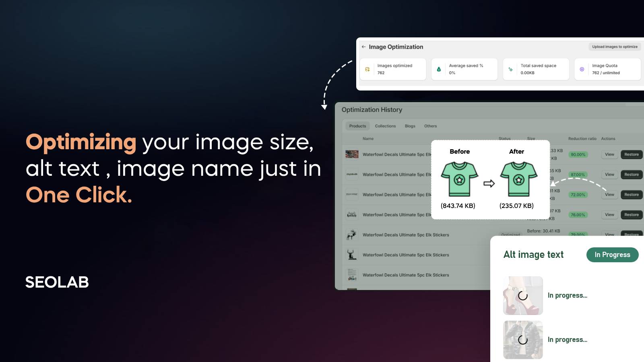The image size is (644, 362).
Task: View the image with 72.00% reduction
Action: point(609,195)
